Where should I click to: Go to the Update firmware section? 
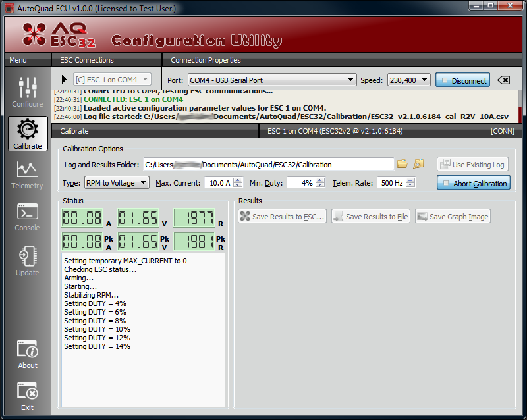click(28, 261)
